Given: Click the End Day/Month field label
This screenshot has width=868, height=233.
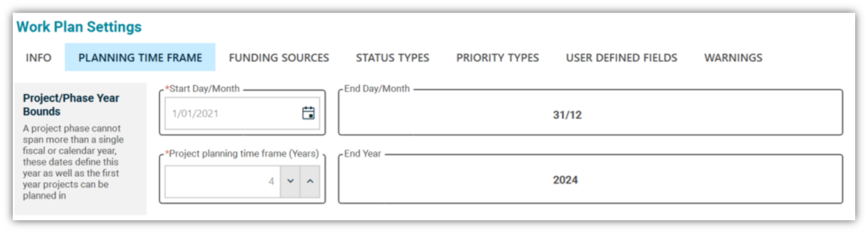Looking at the screenshot, I should 376,89.
